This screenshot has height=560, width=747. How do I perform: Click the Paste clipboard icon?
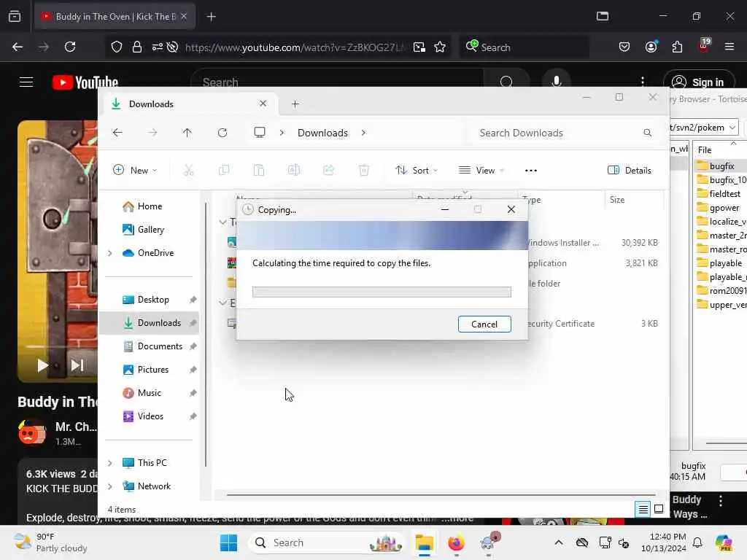pos(259,171)
